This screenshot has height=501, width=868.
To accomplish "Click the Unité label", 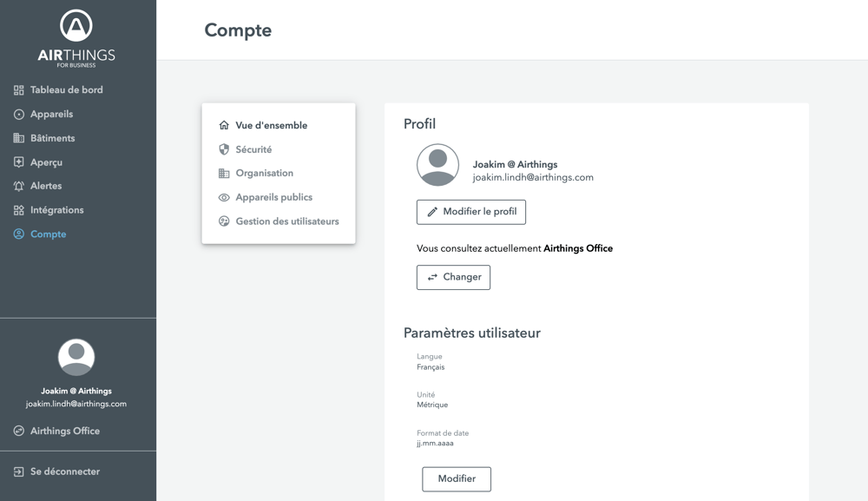I will 425,395.
